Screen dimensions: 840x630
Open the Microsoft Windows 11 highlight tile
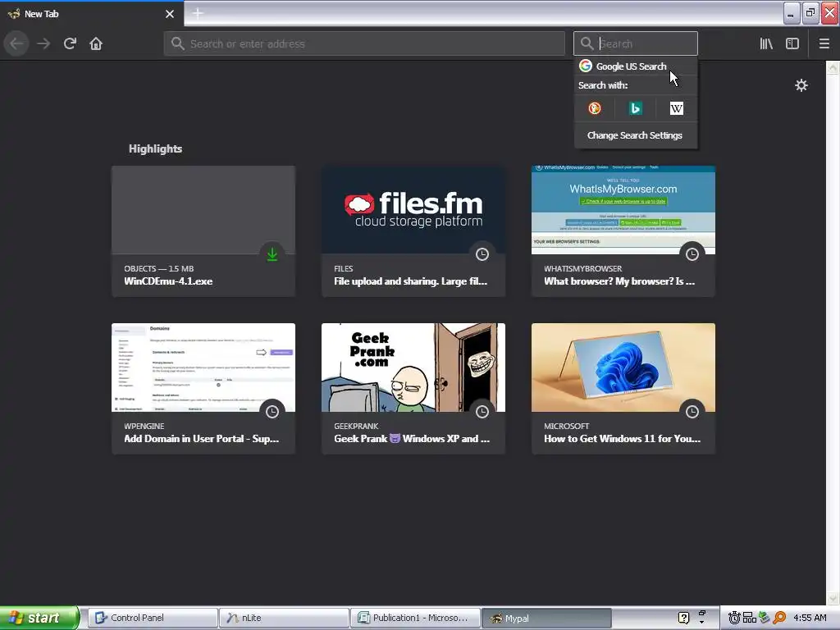coord(623,388)
